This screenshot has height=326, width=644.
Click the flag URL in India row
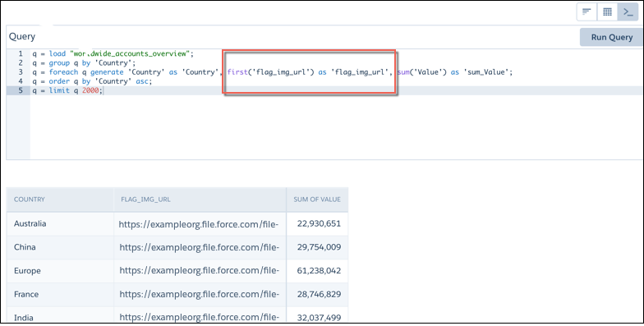[200, 317]
